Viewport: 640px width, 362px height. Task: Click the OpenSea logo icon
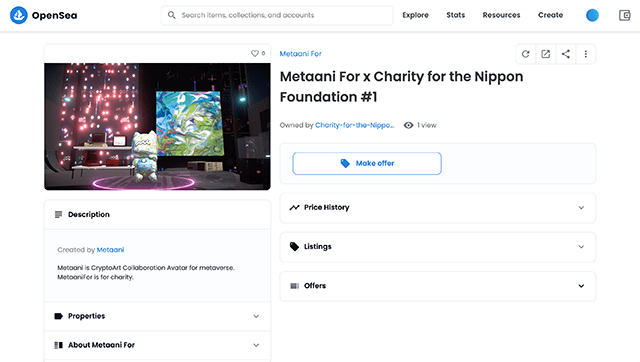18,16
